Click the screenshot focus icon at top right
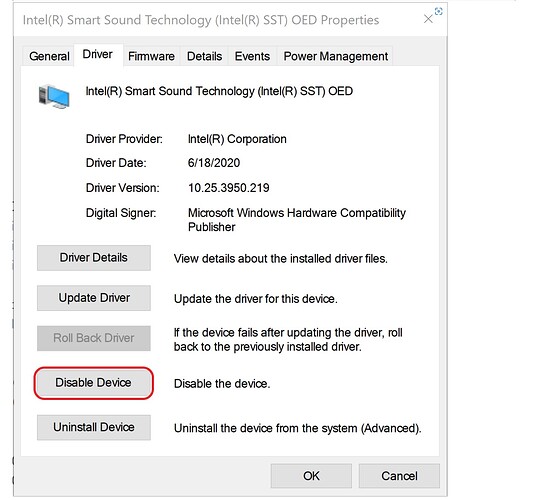 pos(438,12)
